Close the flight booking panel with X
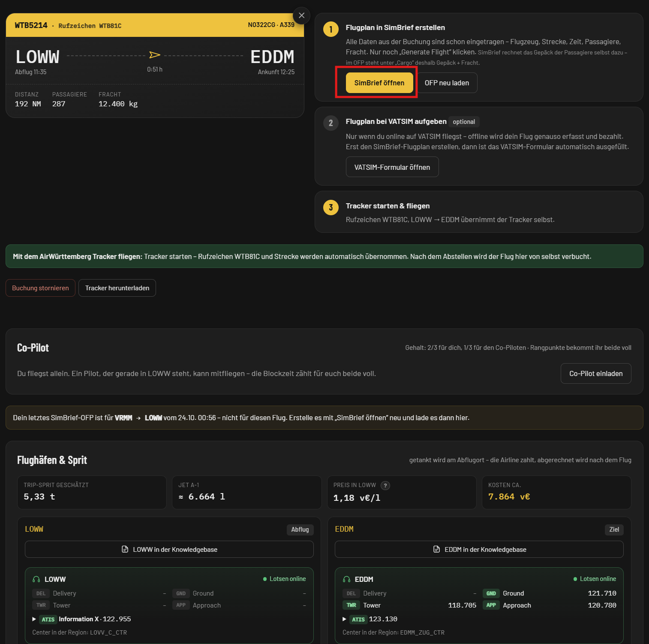This screenshot has height=644, width=649. click(302, 15)
